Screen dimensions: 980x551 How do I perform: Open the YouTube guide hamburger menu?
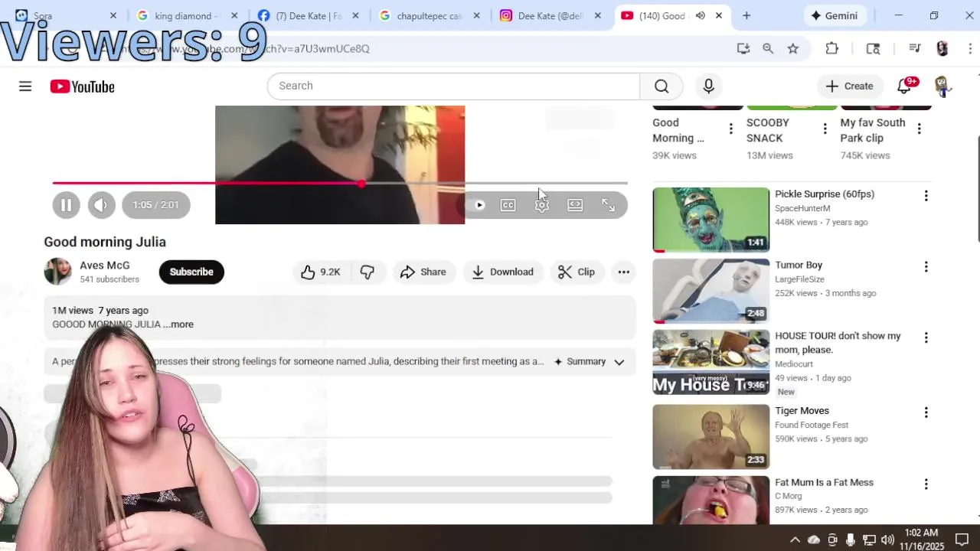point(25,86)
